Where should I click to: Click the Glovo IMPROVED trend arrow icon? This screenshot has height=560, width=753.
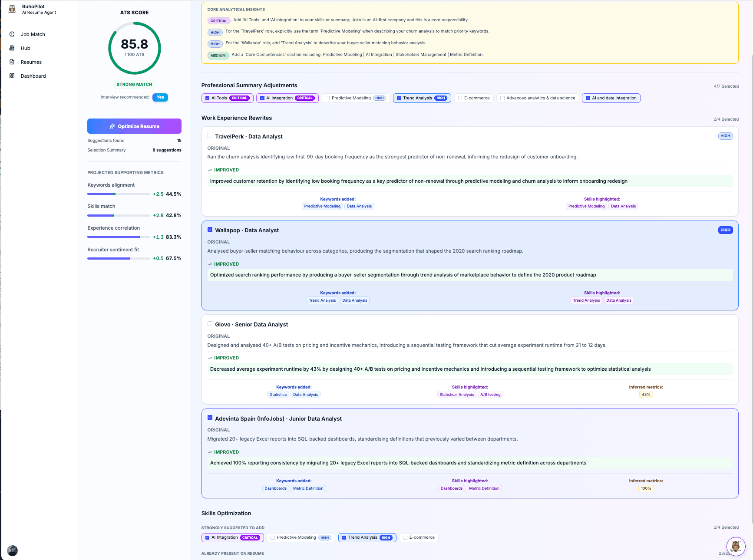[x=210, y=358]
